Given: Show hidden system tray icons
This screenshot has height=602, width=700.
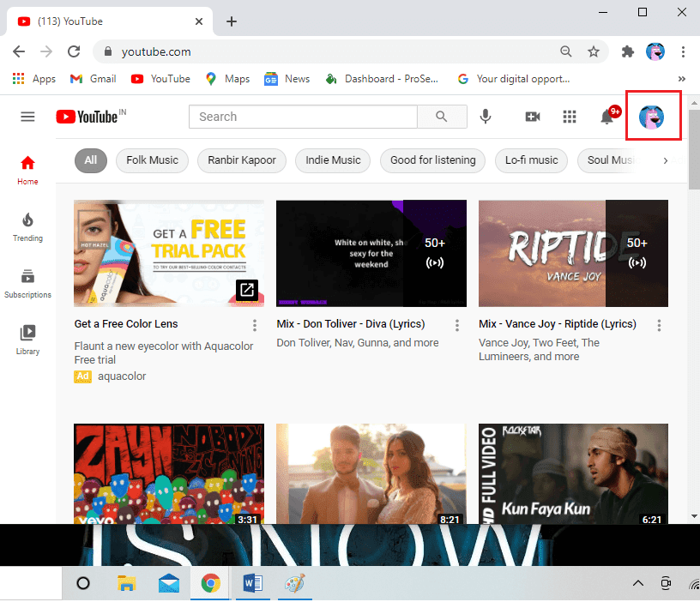Looking at the screenshot, I should [x=638, y=583].
